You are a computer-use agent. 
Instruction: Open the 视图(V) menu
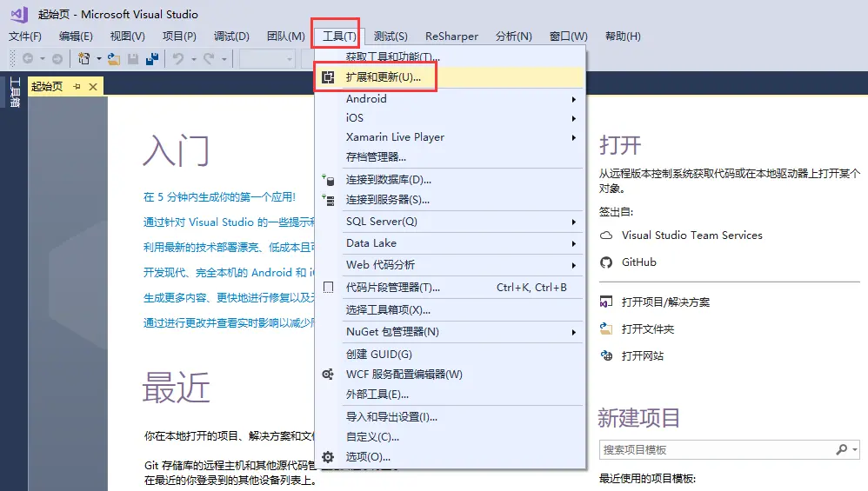point(127,36)
